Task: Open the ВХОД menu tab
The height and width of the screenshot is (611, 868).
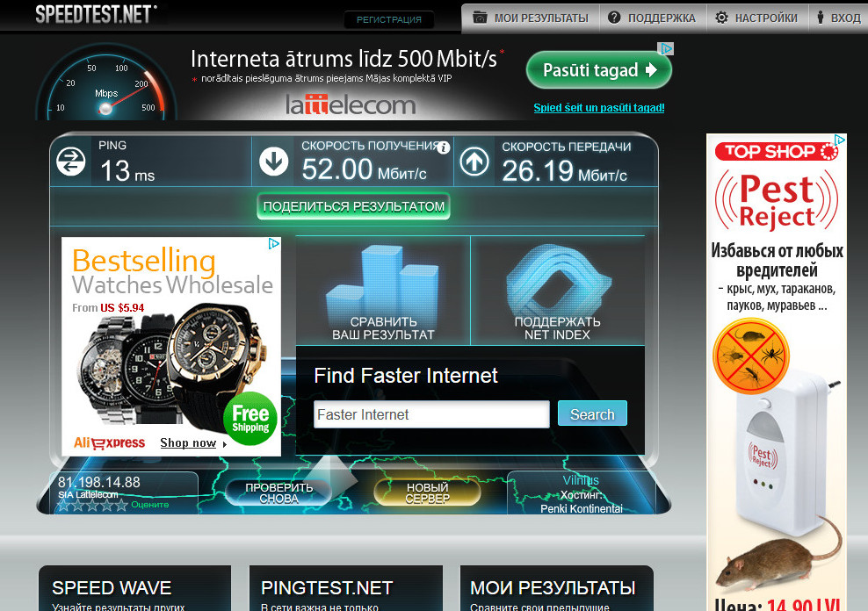Action: (x=838, y=18)
